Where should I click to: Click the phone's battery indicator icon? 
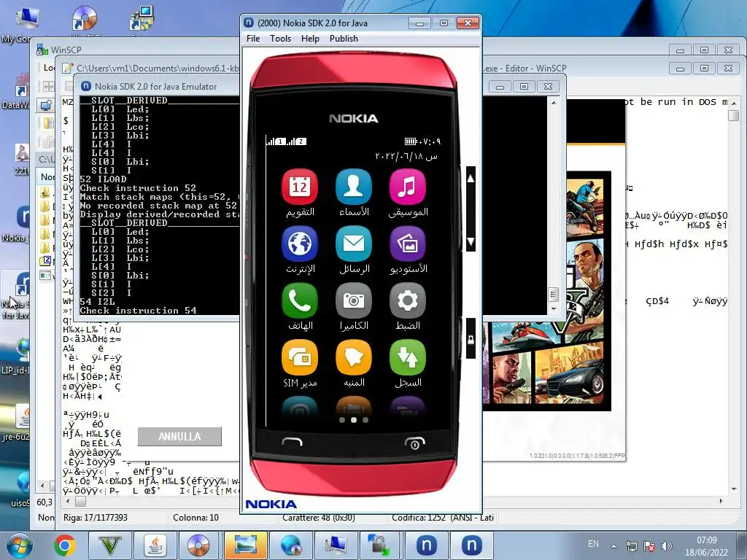pyautogui.click(x=410, y=141)
